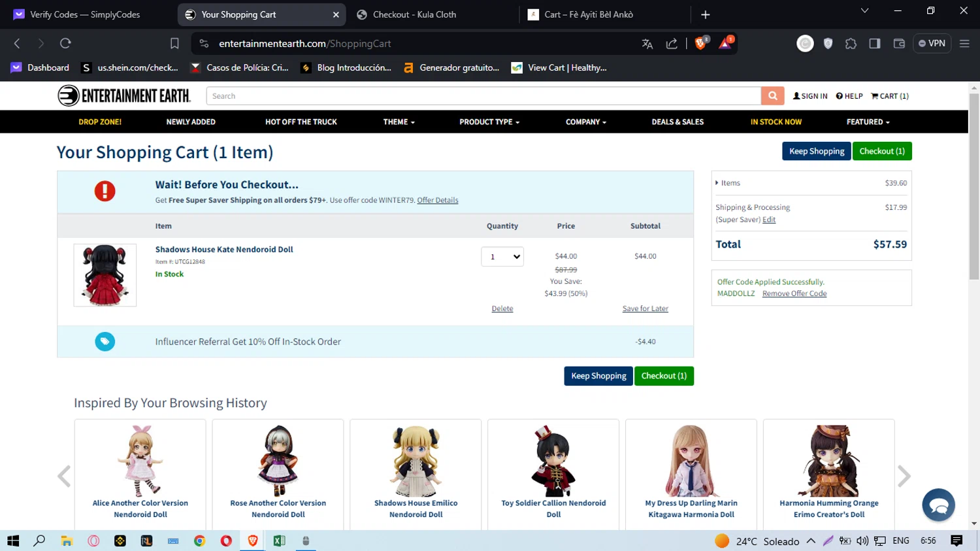The image size is (980, 551).
Task: Open the Help link in header
Action: [x=849, y=96]
